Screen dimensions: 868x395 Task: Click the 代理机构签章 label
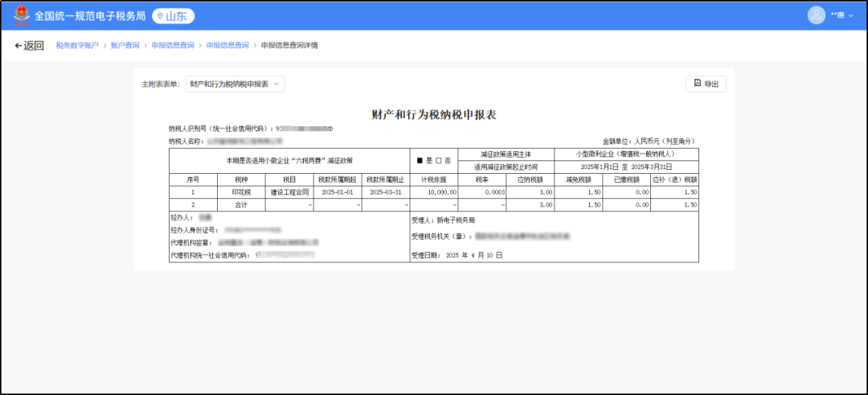click(191, 242)
